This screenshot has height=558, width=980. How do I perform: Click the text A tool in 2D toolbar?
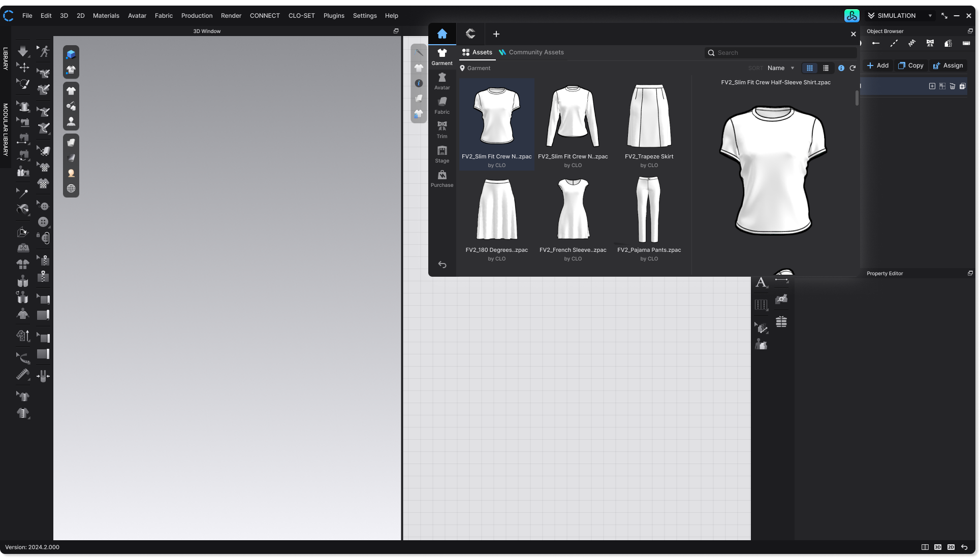(x=761, y=282)
